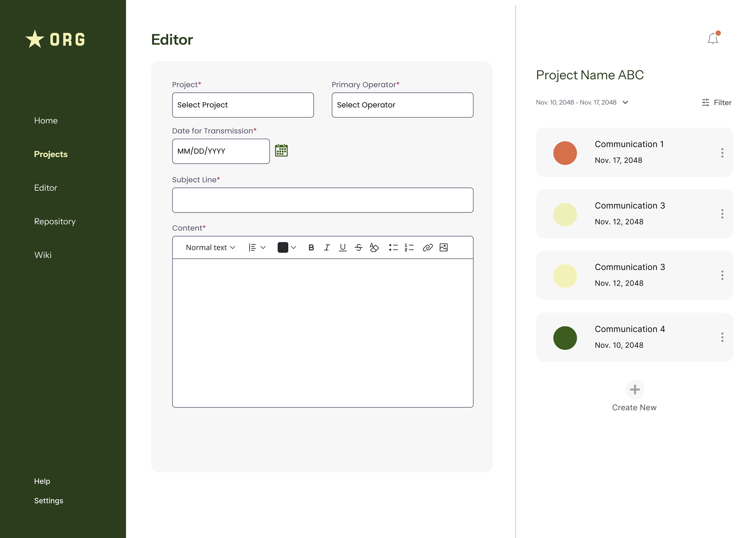Image resolution: width=756 pixels, height=538 pixels.
Task: Toggle underline formatting
Action: pos(343,248)
